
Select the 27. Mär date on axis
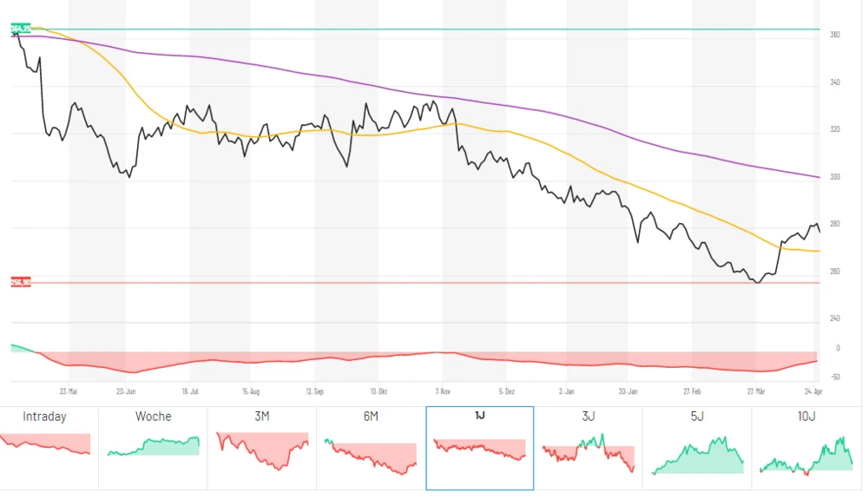click(754, 391)
